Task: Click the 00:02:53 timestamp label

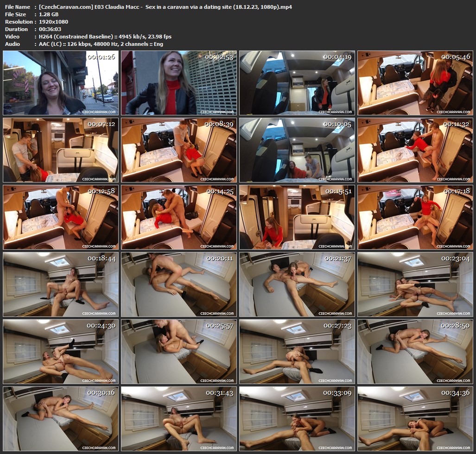Action: point(220,57)
